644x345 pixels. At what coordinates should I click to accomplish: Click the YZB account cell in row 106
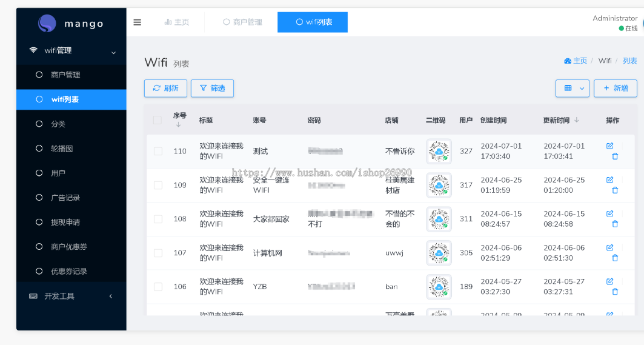(260, 287)
